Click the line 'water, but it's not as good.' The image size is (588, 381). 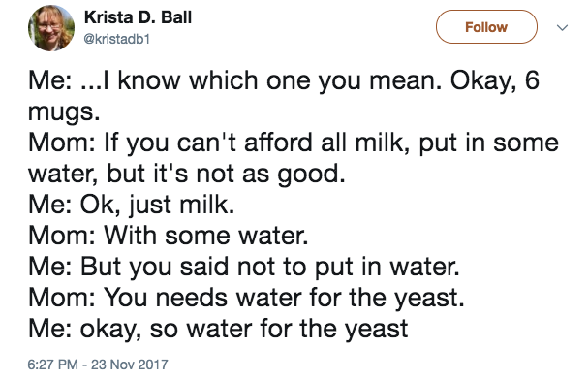pos(187,174)
